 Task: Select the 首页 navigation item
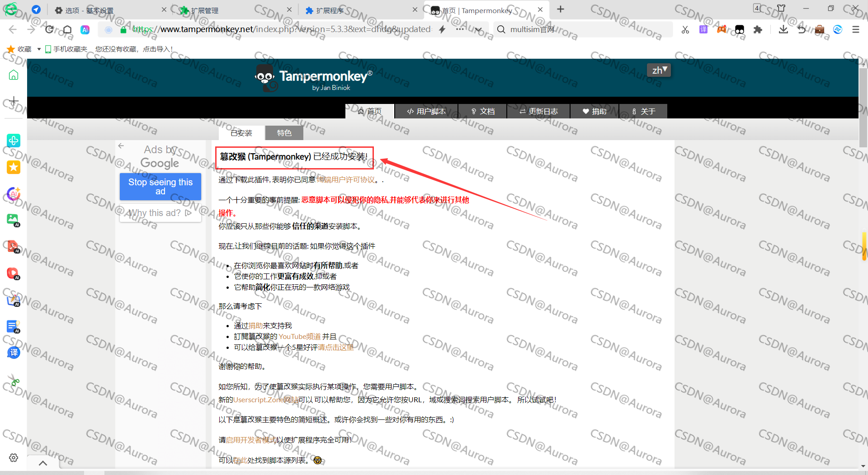tap(370, 111)
